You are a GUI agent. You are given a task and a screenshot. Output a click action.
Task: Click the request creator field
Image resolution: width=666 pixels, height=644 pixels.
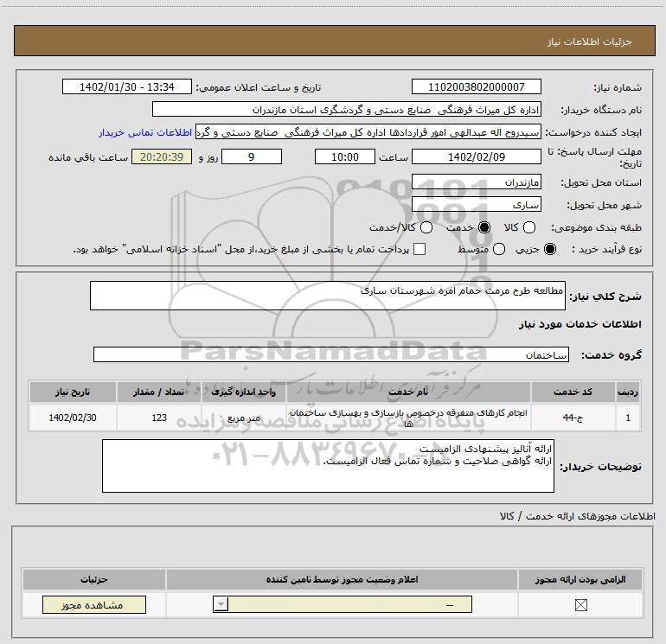click(x=368, y=132)
